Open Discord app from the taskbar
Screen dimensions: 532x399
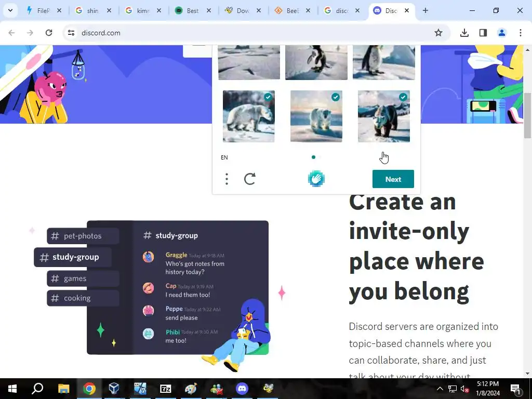(x=242, y=389)
